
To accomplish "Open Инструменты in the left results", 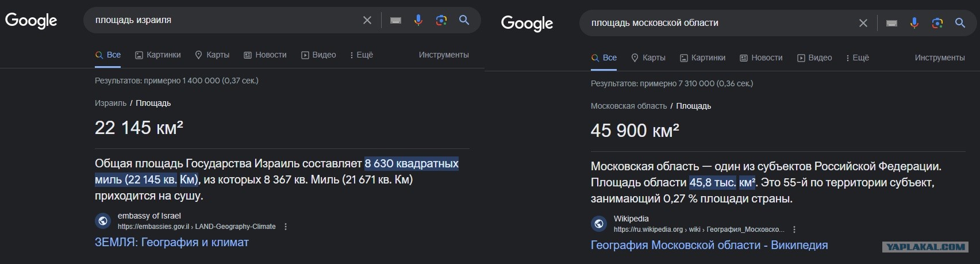I will pos(444,55).
